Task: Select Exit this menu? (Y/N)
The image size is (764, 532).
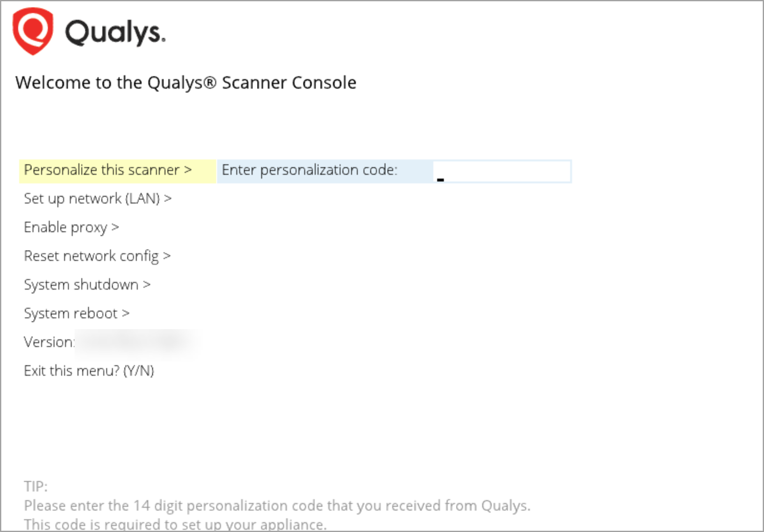Action: pyautogui.click(x=89, y=371)
